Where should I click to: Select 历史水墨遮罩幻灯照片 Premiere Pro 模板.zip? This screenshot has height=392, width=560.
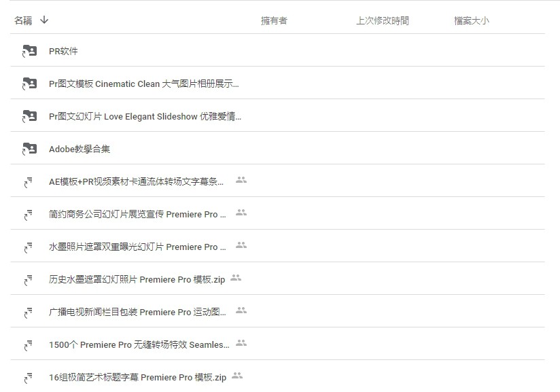136,279
